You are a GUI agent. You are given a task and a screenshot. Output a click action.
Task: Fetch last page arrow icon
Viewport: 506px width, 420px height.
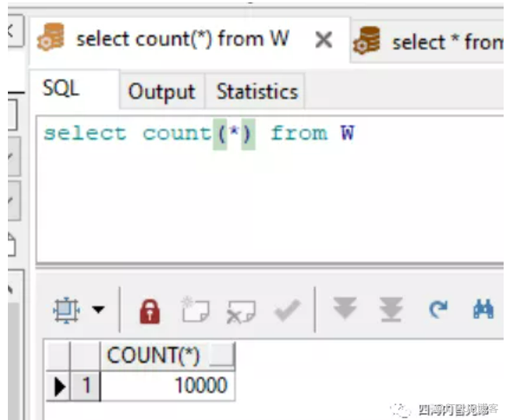click(x=391, y=310)
